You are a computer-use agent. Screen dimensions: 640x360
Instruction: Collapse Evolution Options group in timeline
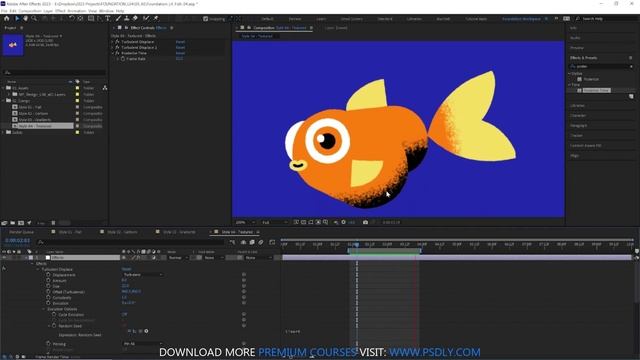pos(44,309)
